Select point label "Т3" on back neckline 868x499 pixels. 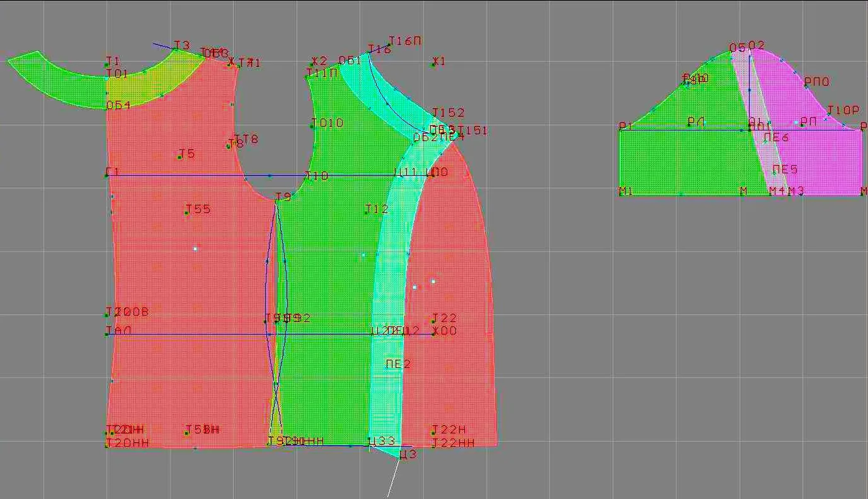(181, 45)
